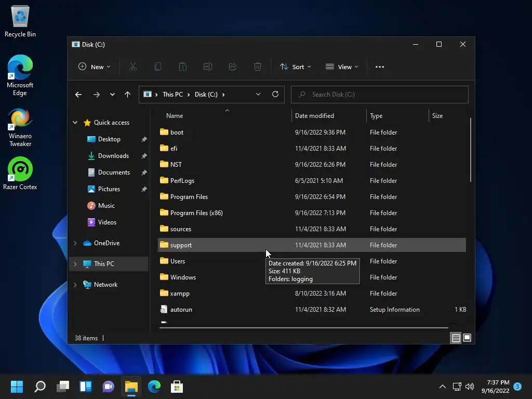Open the New item dropdown
This screenshot has width=532, height=399.
95,67
